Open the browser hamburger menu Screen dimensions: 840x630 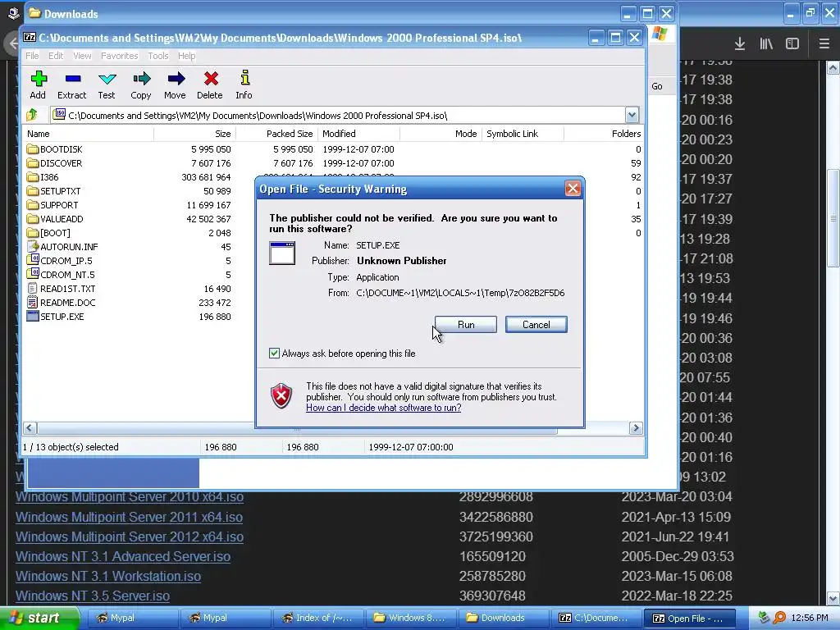(824, 44)
